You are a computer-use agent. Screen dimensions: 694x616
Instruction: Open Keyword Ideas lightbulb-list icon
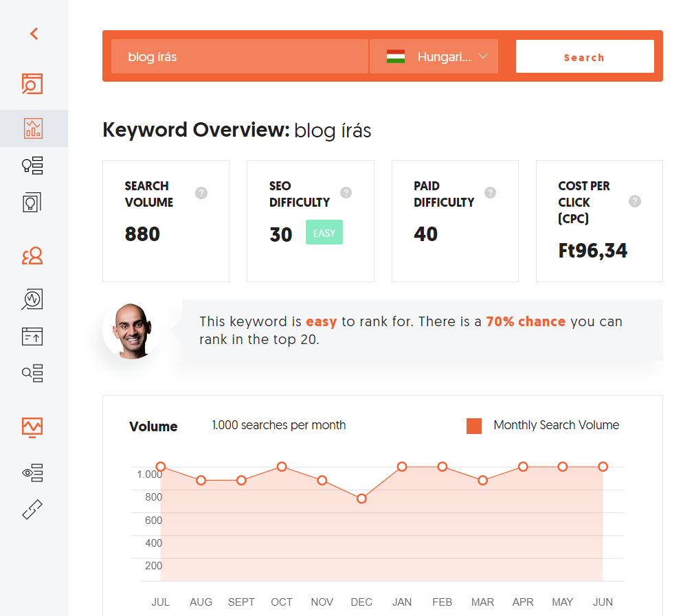(33, 166)
